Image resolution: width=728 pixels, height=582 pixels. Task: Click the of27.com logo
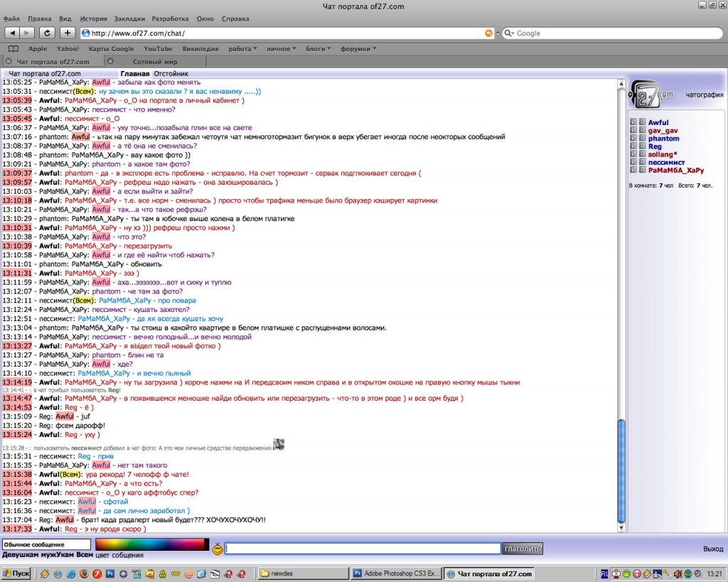pos(651,93)
